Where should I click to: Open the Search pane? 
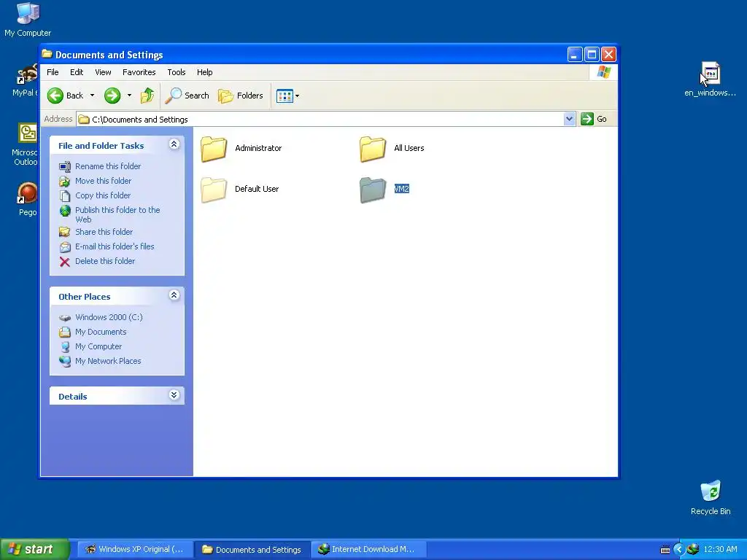click(x=187, y=96)
